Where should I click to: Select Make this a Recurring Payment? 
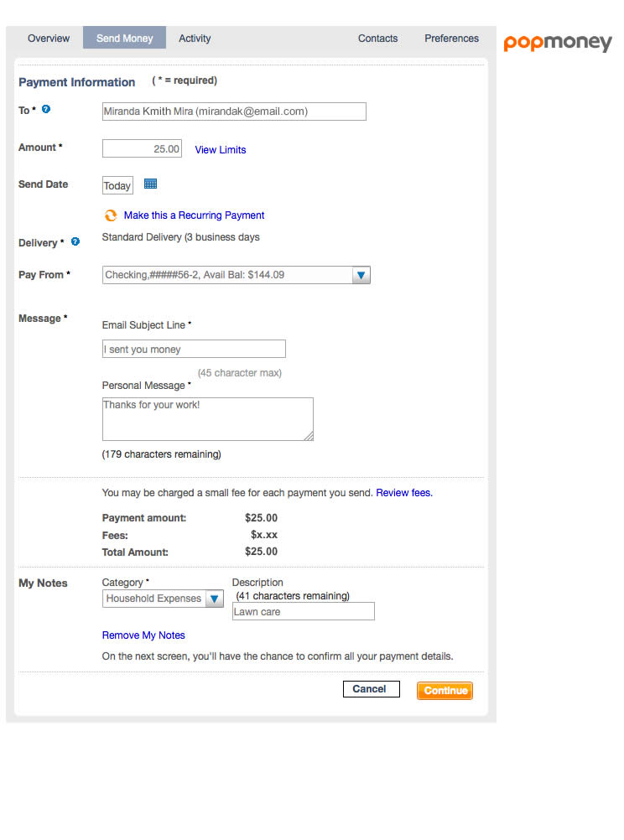pos(194,215)
